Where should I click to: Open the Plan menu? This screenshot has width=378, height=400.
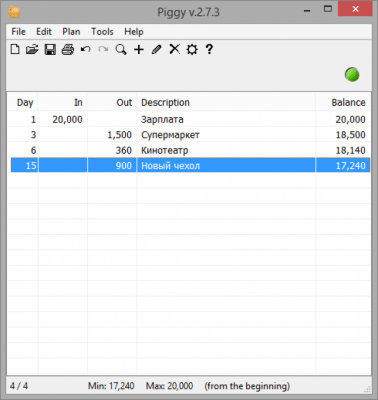coord(71,32)
